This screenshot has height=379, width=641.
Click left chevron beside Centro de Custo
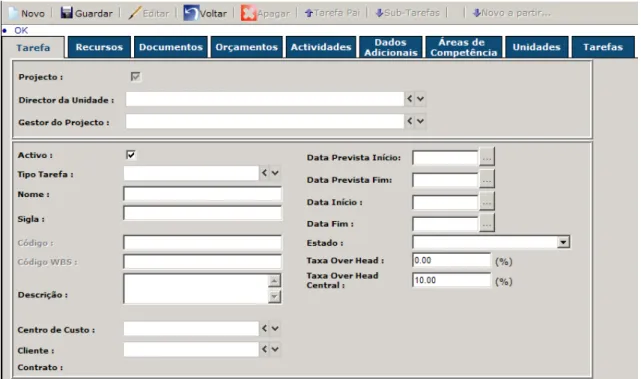coord(264,328)
